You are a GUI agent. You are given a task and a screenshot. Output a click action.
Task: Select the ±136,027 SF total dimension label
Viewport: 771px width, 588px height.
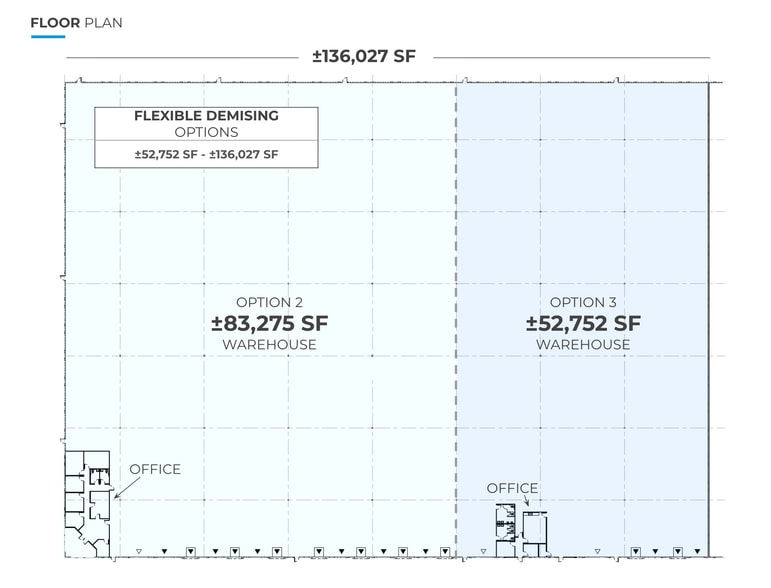[363, 57]
